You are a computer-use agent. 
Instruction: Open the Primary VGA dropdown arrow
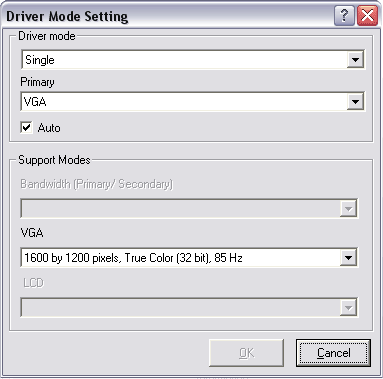coord(355,102)
